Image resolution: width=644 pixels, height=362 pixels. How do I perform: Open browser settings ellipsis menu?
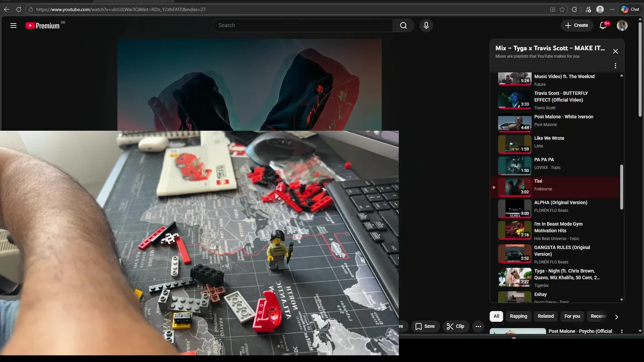pos(611,9)
